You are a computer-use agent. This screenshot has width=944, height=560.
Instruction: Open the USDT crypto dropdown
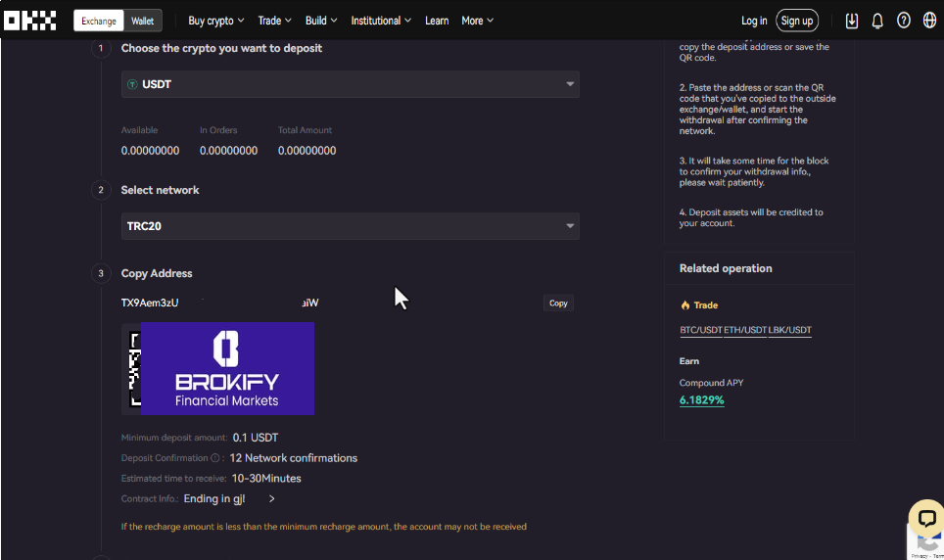coord(350,84)
